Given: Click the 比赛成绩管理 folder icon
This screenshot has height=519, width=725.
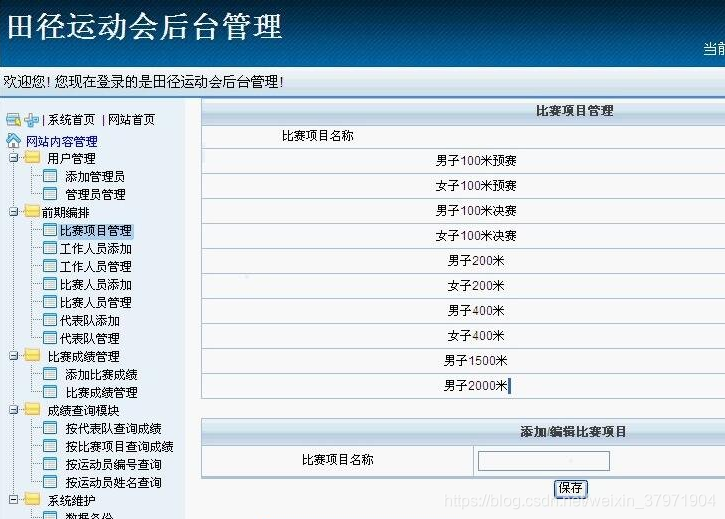Looking at the screenshot, I should [x=32, y=355].
